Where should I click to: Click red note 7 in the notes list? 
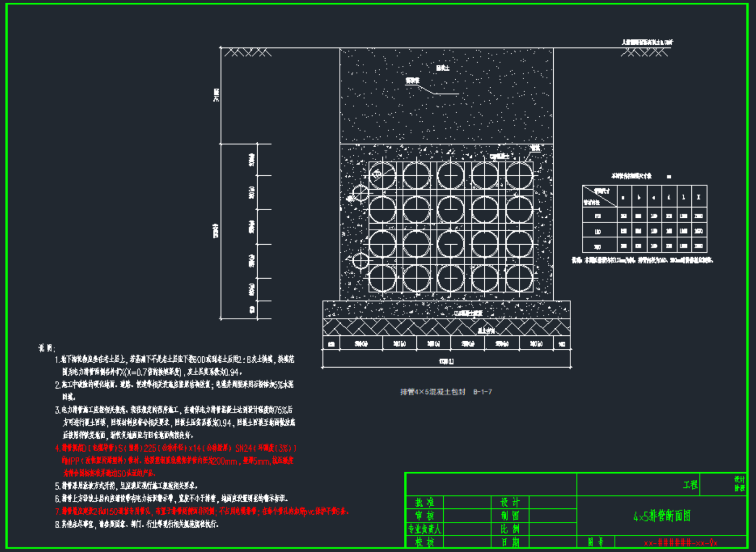[x=202, y=511]
